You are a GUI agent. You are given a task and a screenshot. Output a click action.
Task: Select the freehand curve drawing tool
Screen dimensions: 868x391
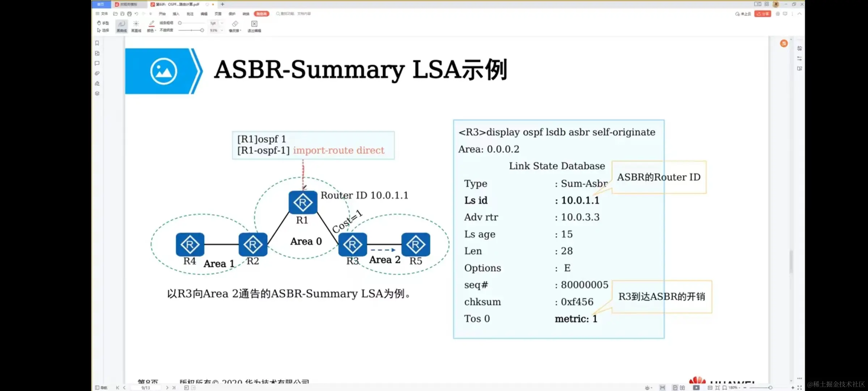point(122,25)
